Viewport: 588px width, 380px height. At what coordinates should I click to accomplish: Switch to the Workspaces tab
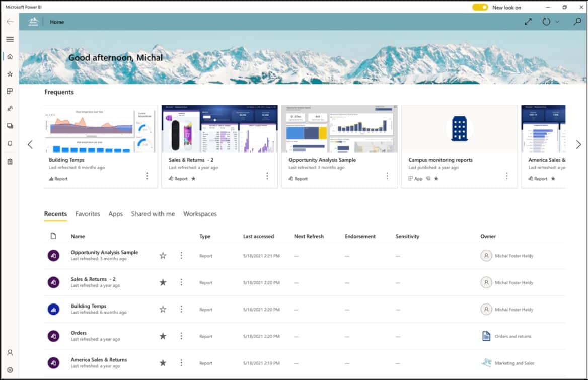click(200, 214)
